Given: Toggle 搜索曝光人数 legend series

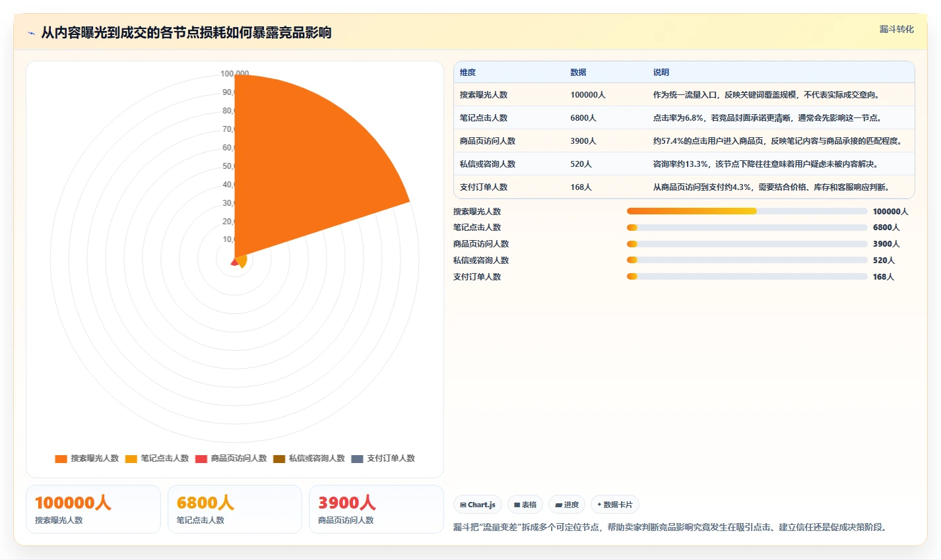Looking at the screenshot, I should 86,458.
